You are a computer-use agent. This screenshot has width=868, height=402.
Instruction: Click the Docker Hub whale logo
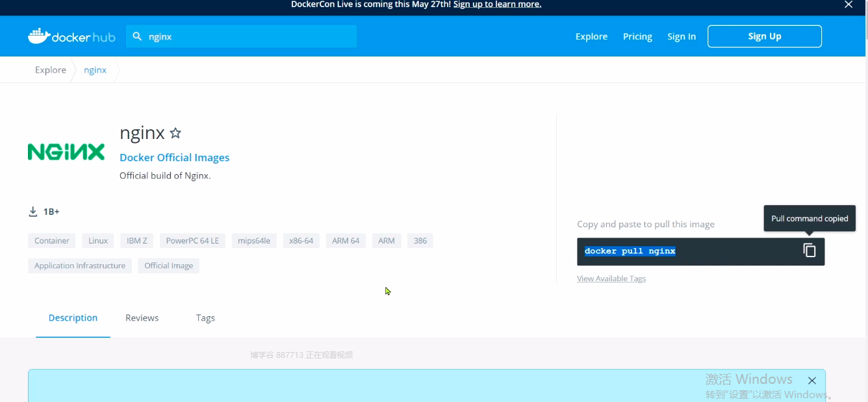click(71, 36)
